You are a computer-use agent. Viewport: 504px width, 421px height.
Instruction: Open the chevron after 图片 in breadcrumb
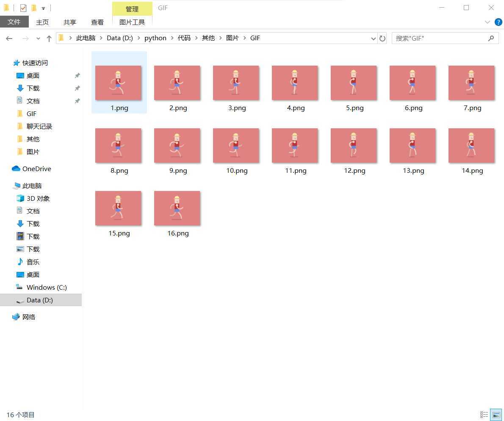[245, 38]
